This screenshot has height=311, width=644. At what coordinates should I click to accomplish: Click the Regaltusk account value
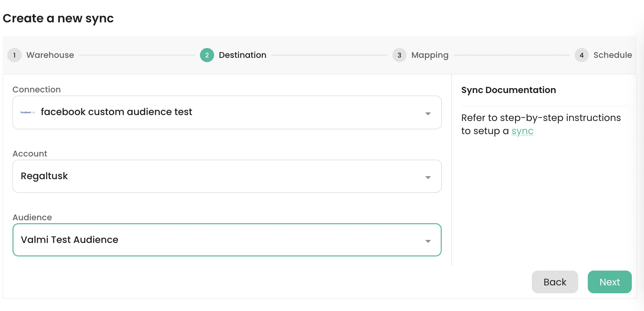click(44, 176)
